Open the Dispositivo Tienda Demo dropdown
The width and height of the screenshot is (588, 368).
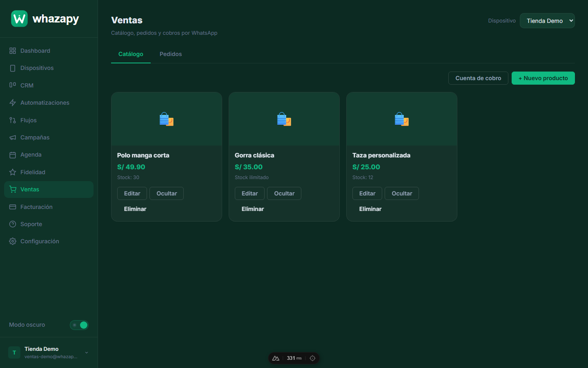click(547, 21)
